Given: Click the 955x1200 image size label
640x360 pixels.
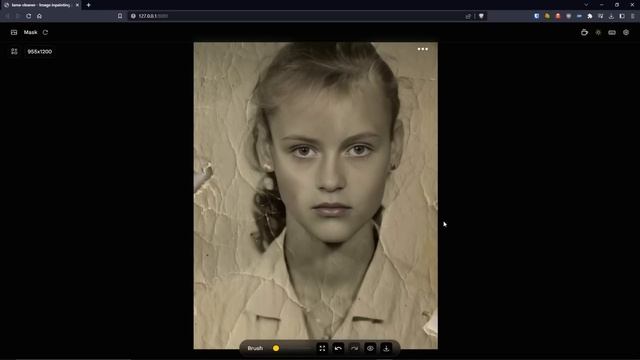Looking at the screenshot, I should point(40,51).
